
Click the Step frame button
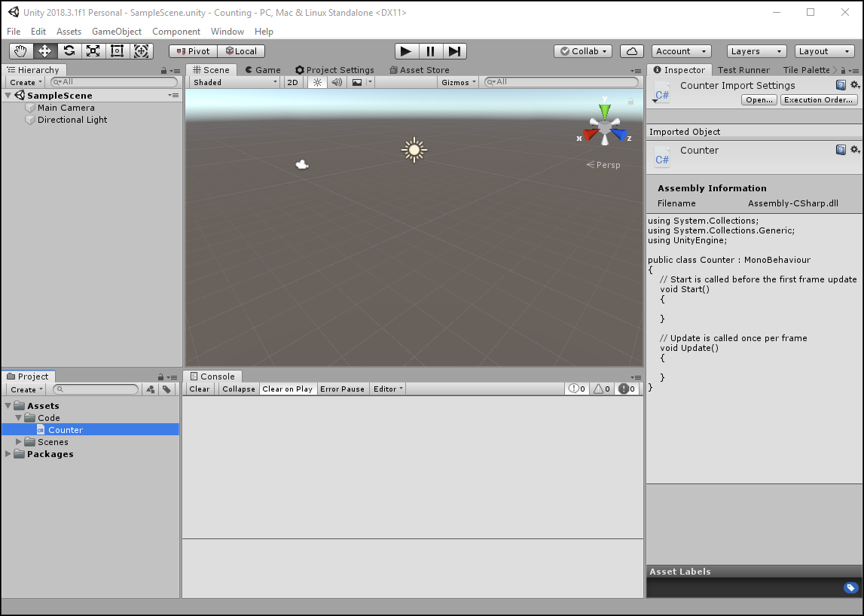point(454,51)
